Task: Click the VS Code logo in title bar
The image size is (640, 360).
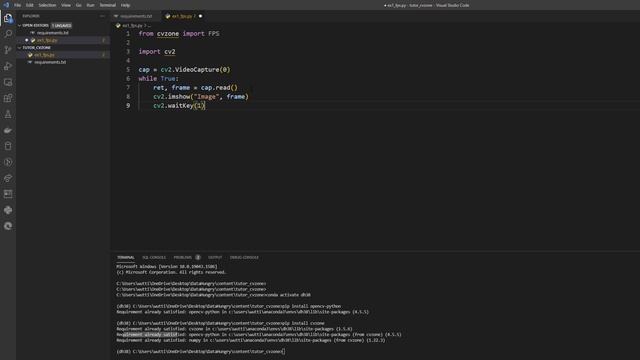Action: click(x=6, y=5)
